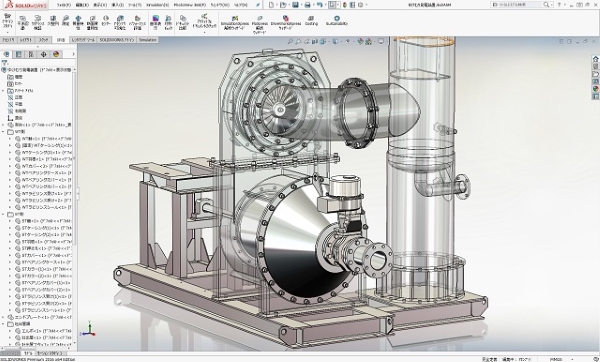Open the dropdown arrow beside search magnifier
This screenshot has height=362, width=600.
point(551,5)
